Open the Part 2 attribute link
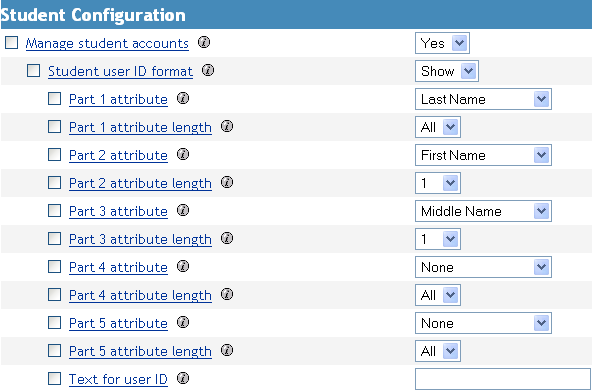Screen dimensions: 592x391 [x=118, y=155]
